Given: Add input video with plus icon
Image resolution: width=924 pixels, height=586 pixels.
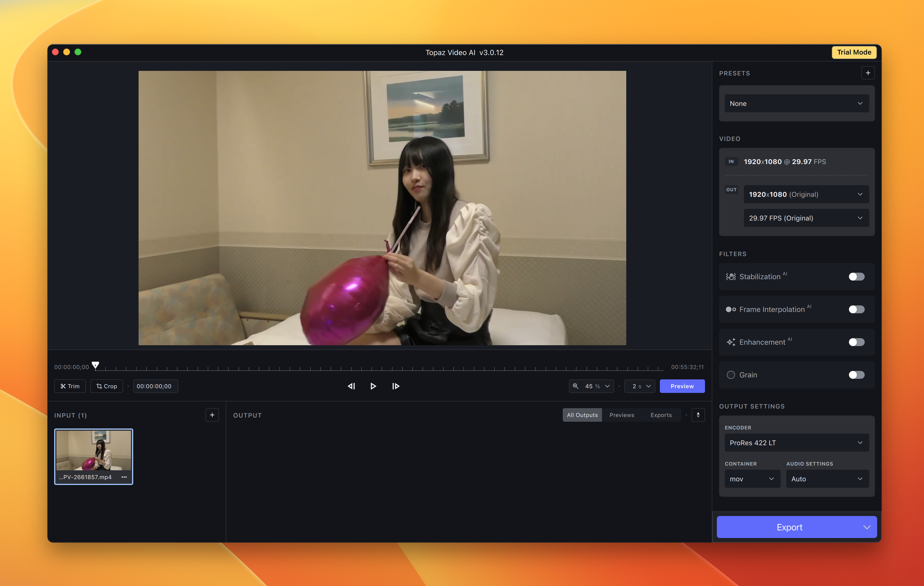Looking at the screenshot, I should (x=212, y=415).
